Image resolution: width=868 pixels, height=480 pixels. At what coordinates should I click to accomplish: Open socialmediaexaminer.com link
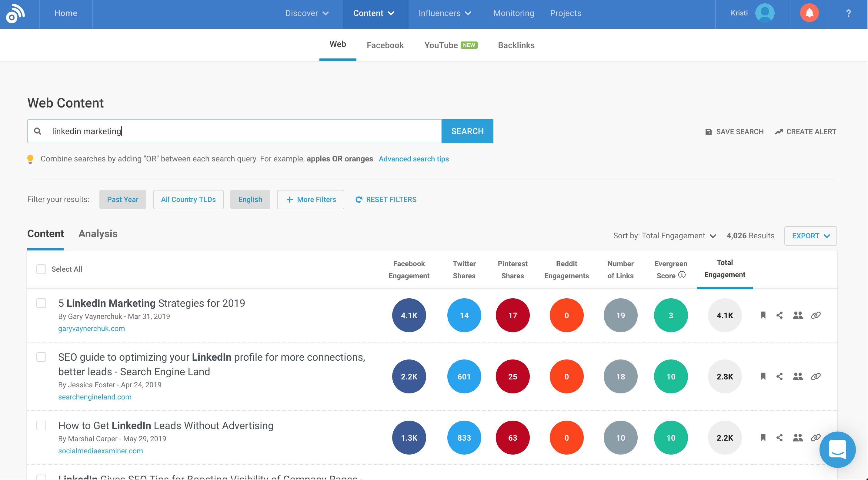pos(100,451)
